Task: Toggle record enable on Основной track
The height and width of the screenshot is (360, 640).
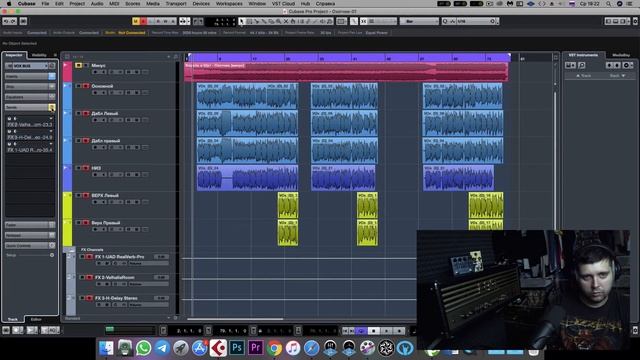Action: click(86, 86)
